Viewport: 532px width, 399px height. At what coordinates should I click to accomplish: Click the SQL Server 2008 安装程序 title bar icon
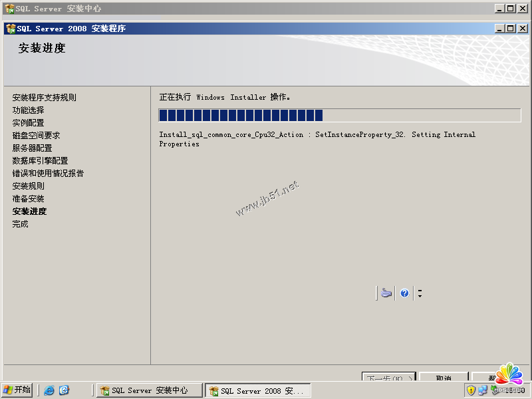coord(11,29)
